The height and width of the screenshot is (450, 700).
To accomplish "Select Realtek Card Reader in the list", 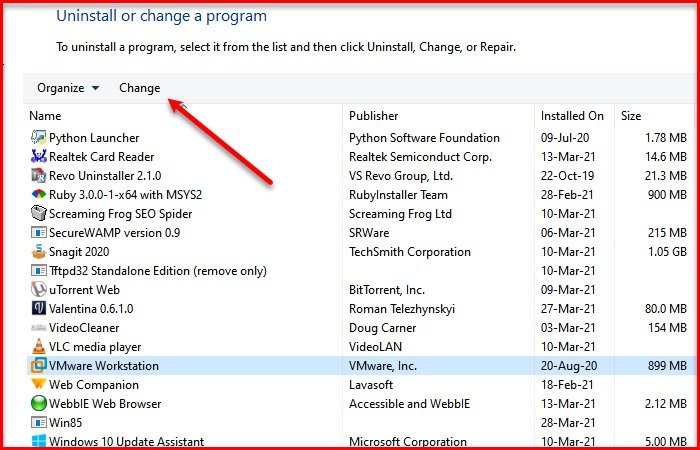I will point(102,157).
